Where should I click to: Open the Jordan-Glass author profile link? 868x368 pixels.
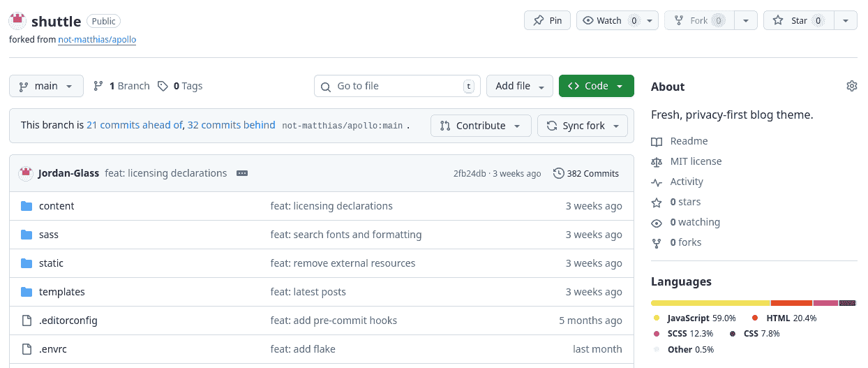69,173
